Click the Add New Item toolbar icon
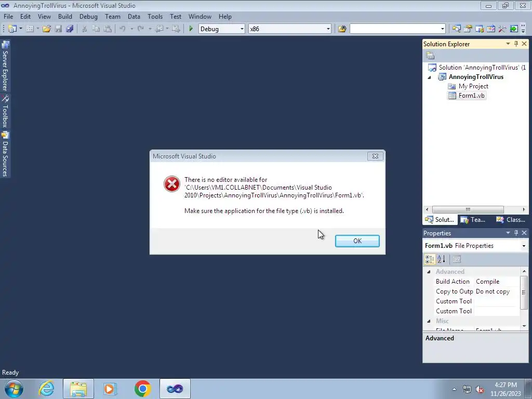Image resolution: width=532 pixels, height=399 pixels. [x=30, y=29]
